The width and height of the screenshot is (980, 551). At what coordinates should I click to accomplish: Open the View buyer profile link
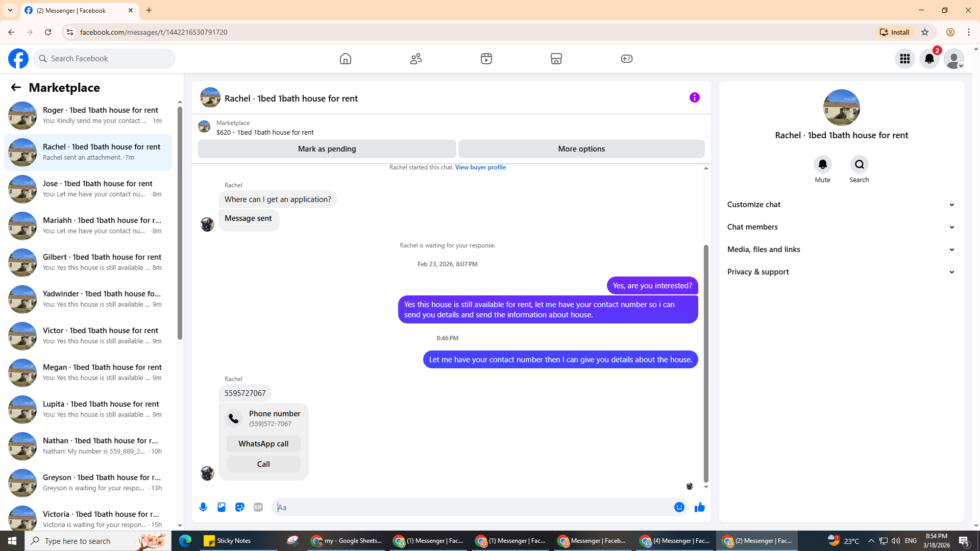click(x=480, y=167)
